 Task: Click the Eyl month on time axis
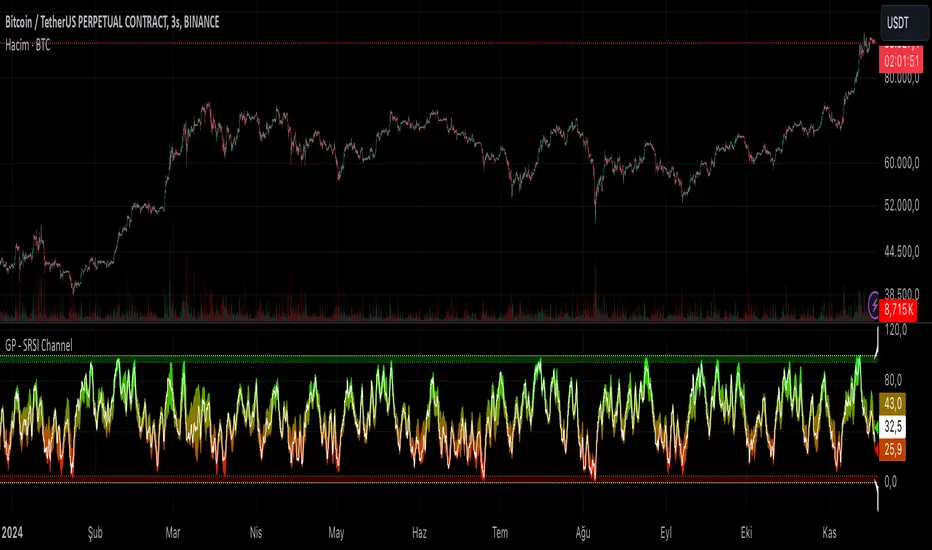pyautogui.click(x=666, y=533)
